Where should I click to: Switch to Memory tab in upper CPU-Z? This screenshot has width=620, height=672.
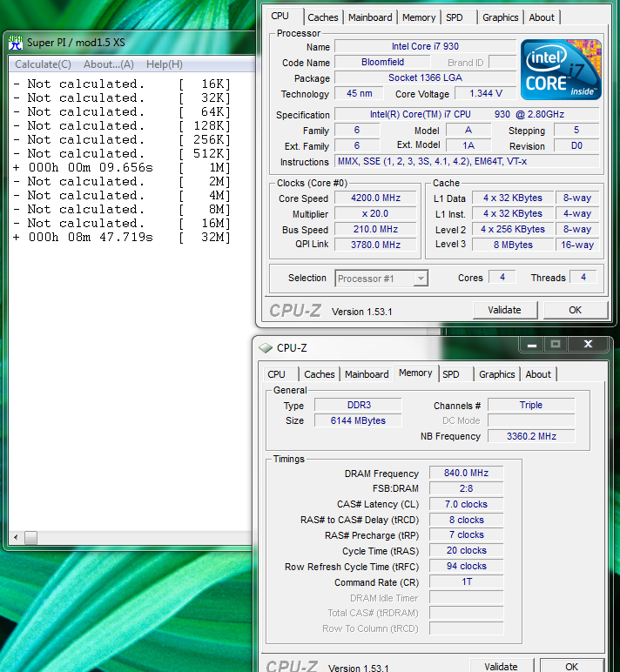pyautogui.click(x=419, y=17)
